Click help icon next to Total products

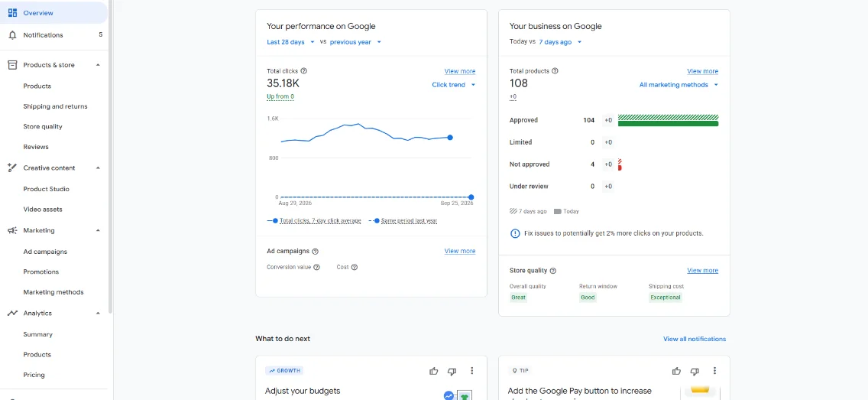pyautogui.click(x=555, y=71)
